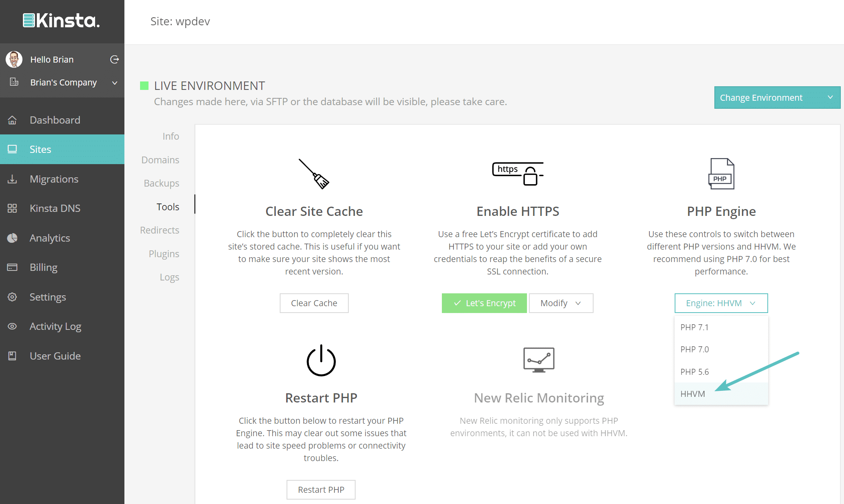
Task: Open the Dashboard menu item
Action: tap(62, 120)
